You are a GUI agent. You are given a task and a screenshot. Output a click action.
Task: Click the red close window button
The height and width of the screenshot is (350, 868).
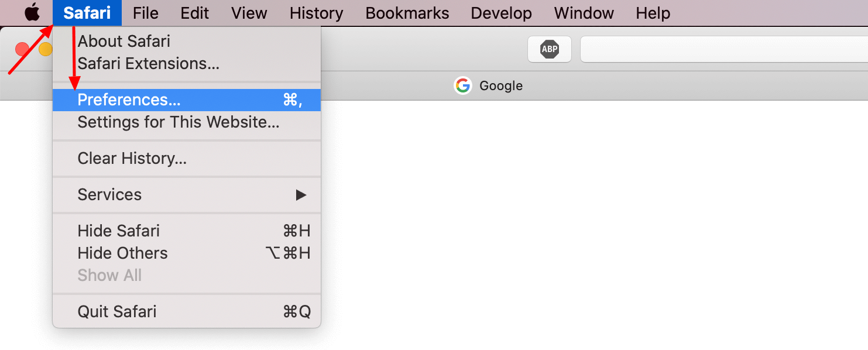click(x=23, y=49)
